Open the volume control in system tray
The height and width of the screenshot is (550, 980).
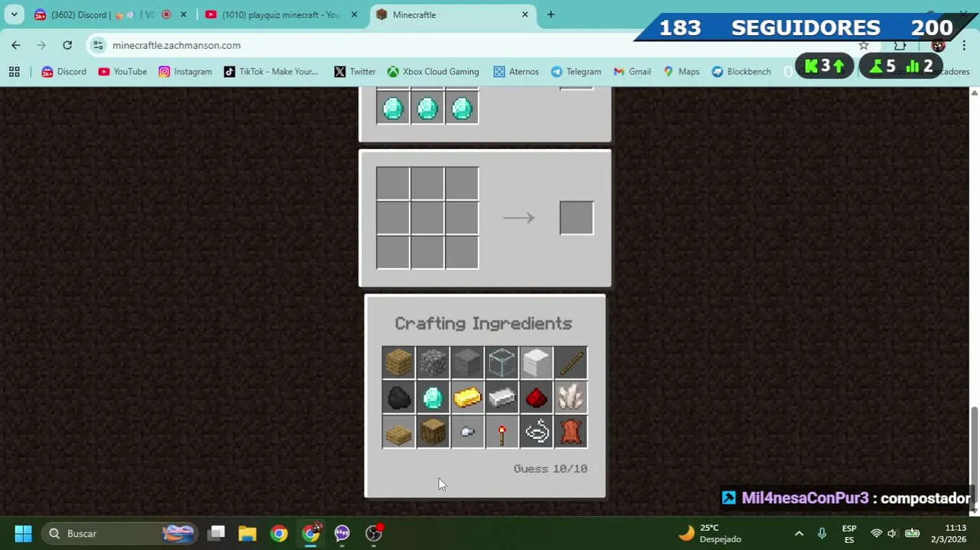892,533
